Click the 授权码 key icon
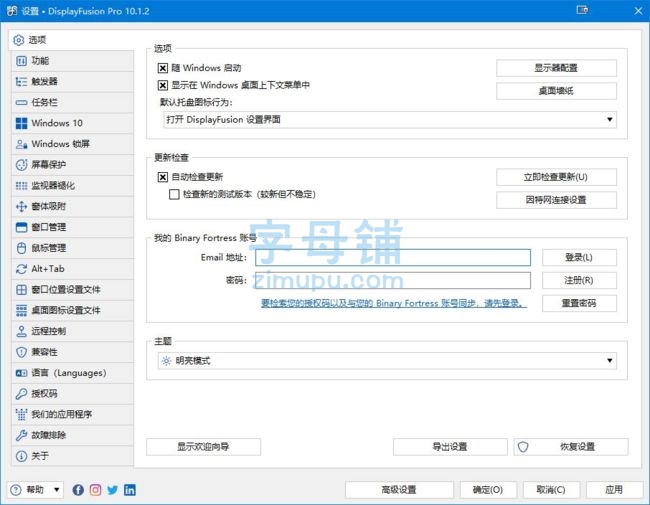 21,393
